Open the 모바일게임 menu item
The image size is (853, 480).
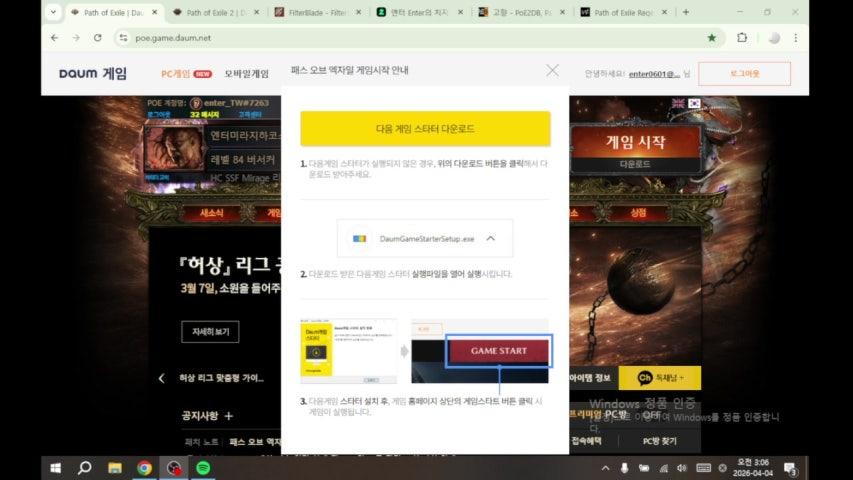pyautogui.click(x=246, y=74)
